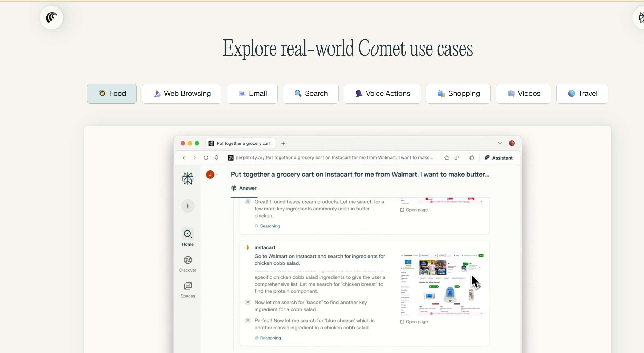
Task: Click the arrow icon beside 'Great! I found heavy cream'
Action: tap(248, 202)
